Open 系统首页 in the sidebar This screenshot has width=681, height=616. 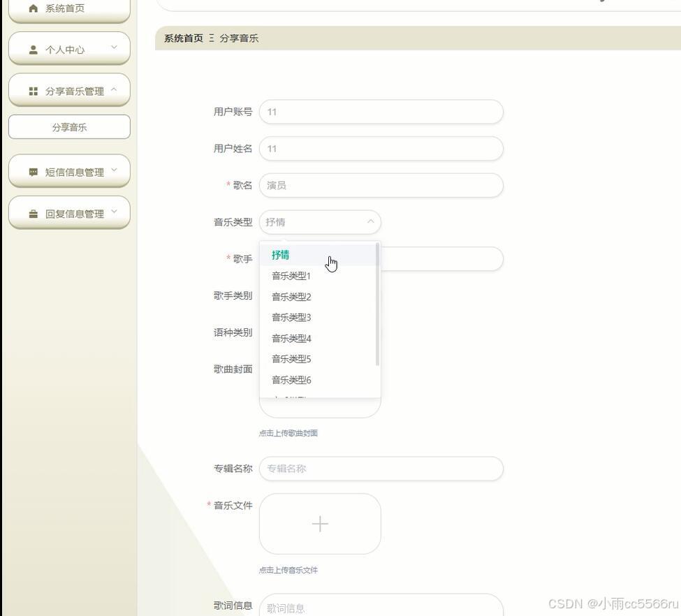[x=69, y=10]
